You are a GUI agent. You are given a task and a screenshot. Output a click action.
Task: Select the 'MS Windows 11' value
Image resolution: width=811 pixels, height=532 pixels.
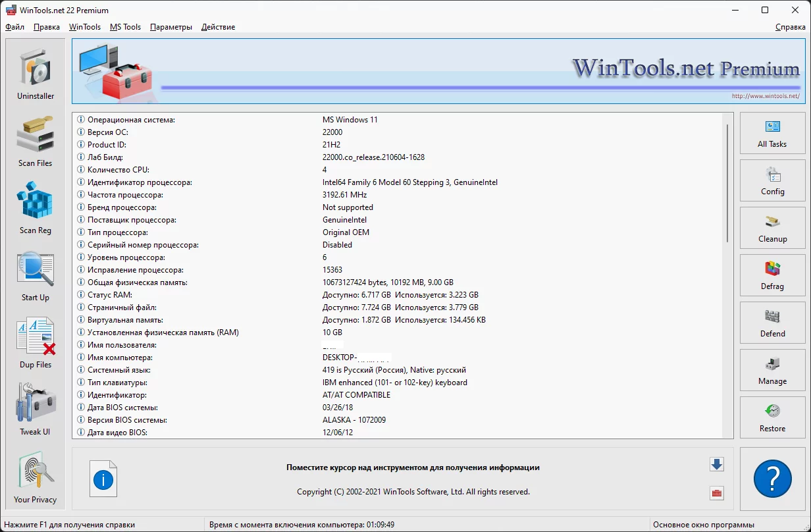click(x=350, y=120)
